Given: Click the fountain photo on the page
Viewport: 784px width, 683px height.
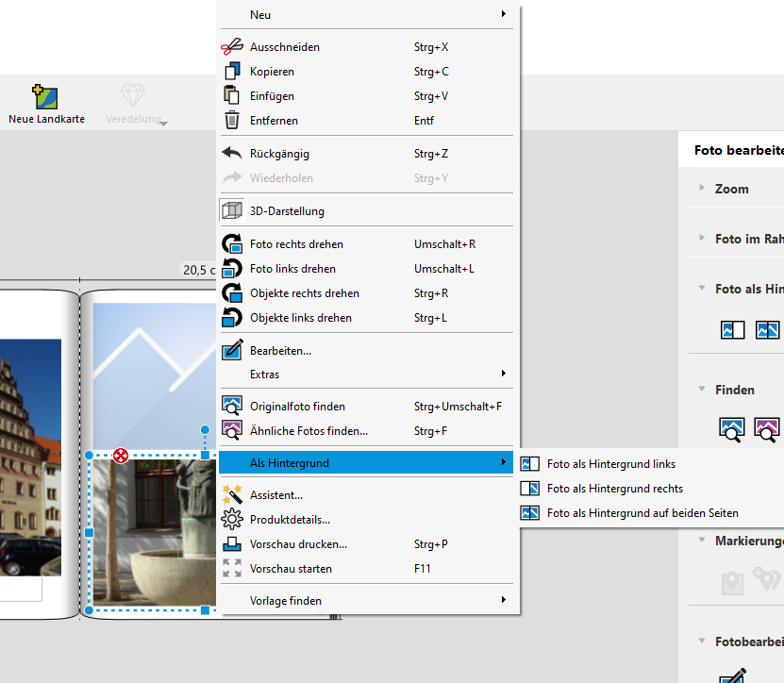Looking at the screenshot, I should coord(151,533).
